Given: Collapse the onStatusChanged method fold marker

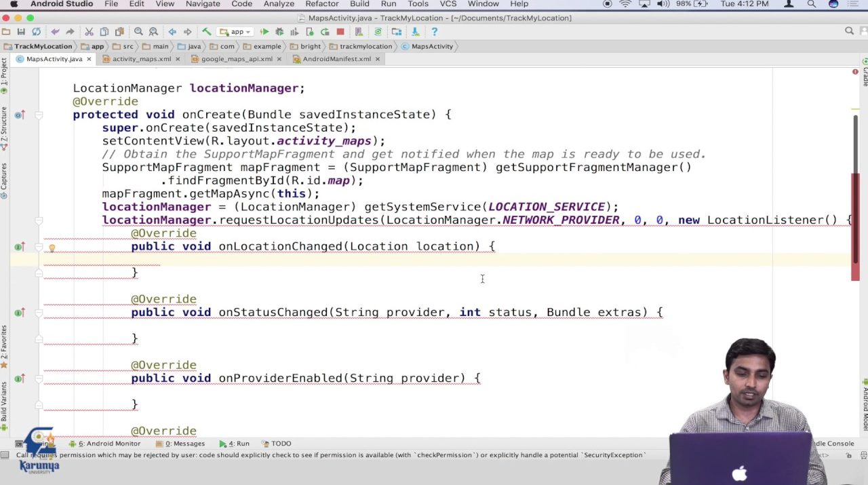Looking at the screenshot, I should (39, 313).
